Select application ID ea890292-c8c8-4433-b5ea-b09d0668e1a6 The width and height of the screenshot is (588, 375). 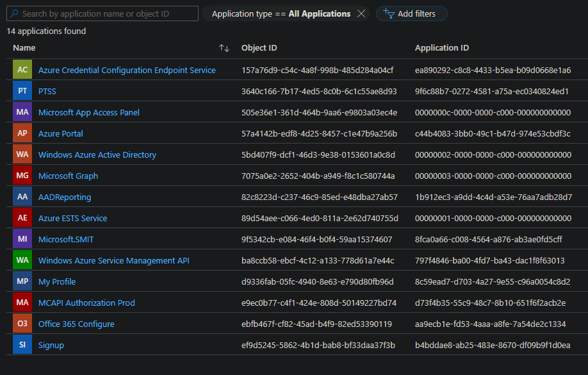click(493, 71)
